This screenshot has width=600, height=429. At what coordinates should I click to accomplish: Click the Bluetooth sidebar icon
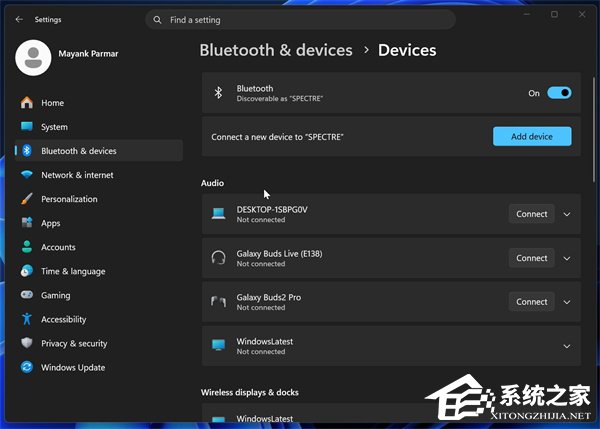point(27,151)
